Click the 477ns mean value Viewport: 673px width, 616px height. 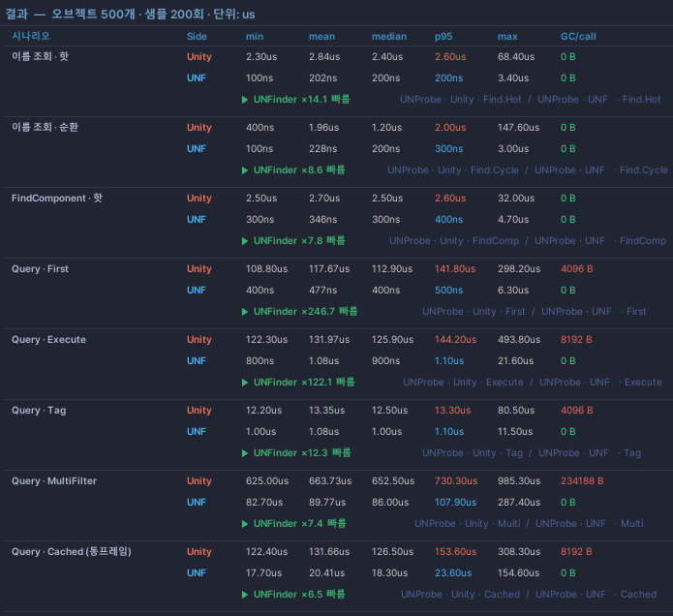323,291
